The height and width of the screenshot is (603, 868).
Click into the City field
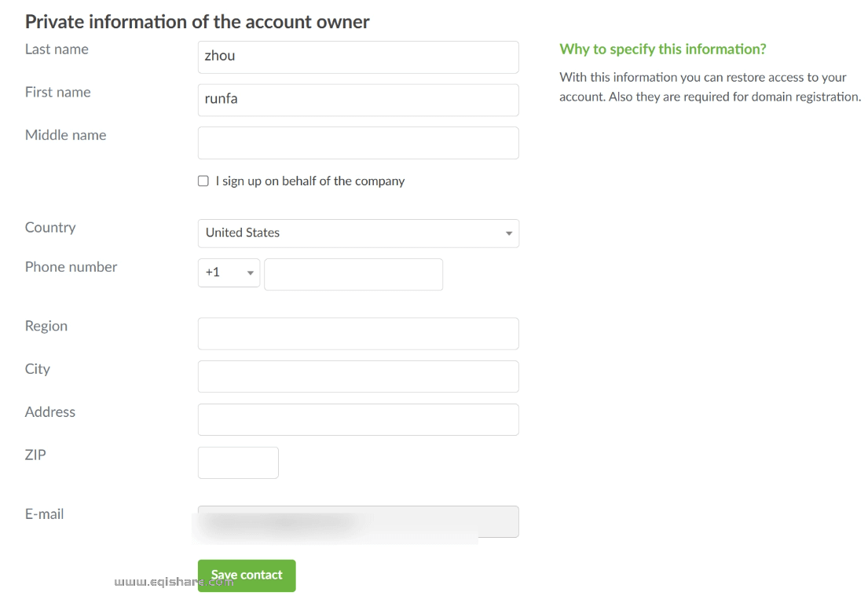tap(357, 377)
